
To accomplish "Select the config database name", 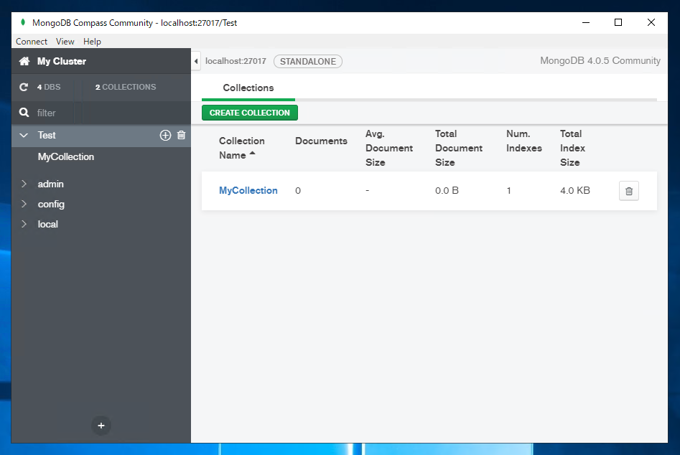I will [51, 204].
